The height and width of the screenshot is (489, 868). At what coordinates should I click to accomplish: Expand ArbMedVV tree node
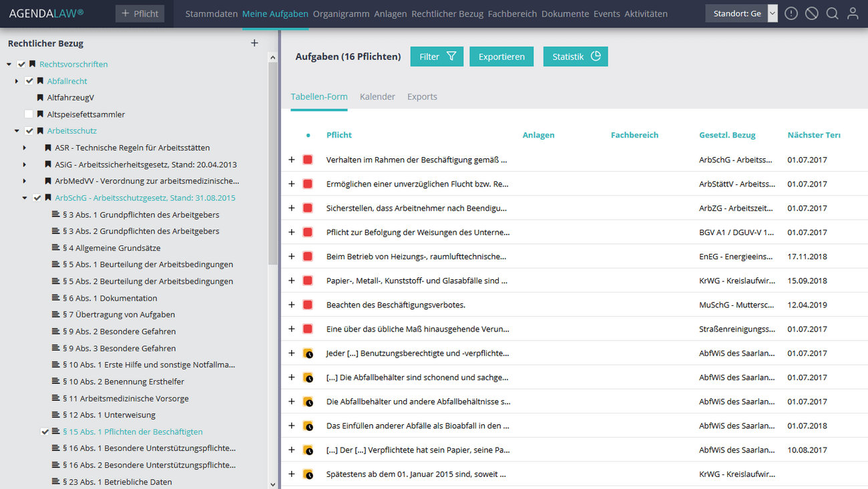point(25,181)
